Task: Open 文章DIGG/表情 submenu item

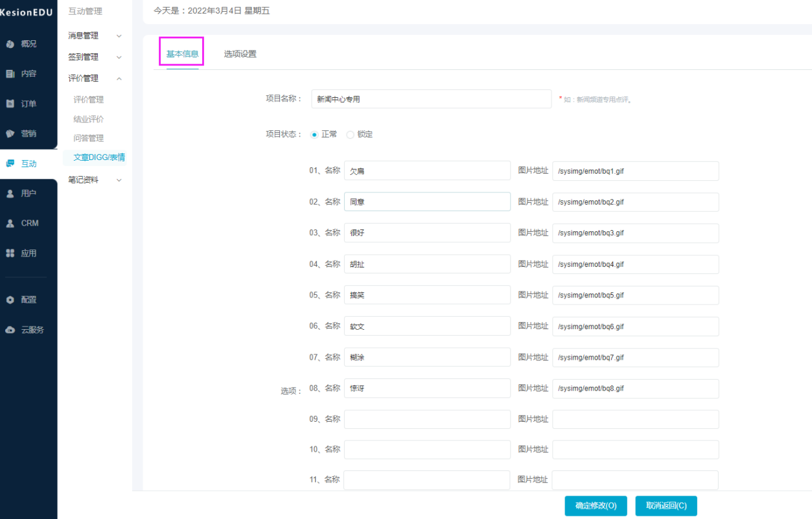Action: tap(99, 157)
